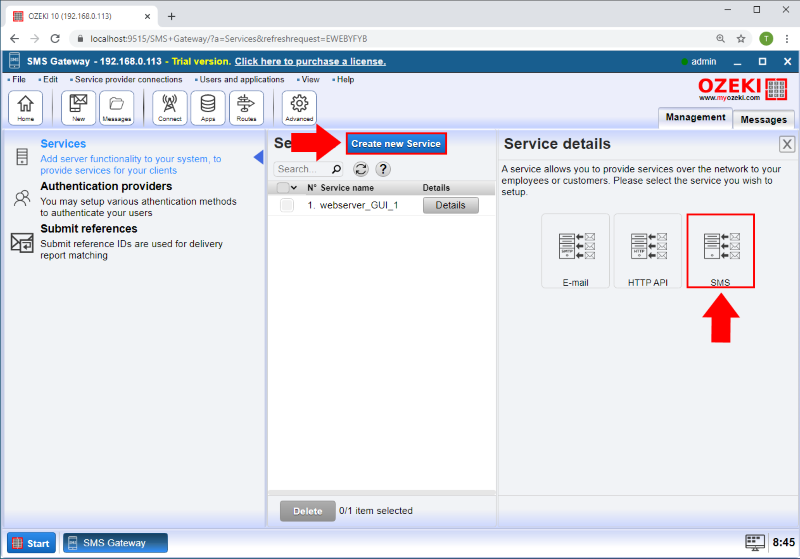This screenshot has height=559, width=800.
Task: Click the Services server icon in sidebar
Action: [x=22, y=157]
